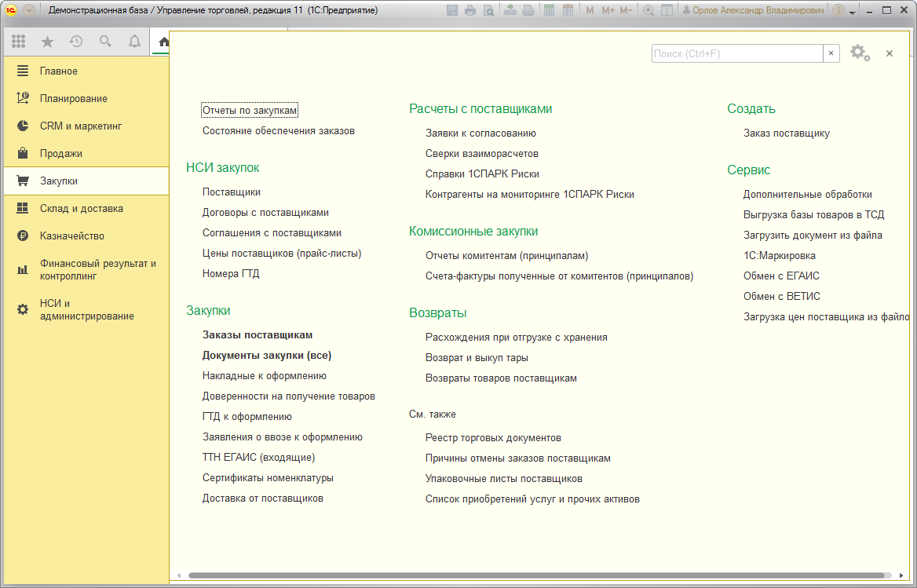The width and height of the screenshot is (917, 588).
Task: Click the horizontal scrollbar at bottom
Action: (x=535, y=575)
